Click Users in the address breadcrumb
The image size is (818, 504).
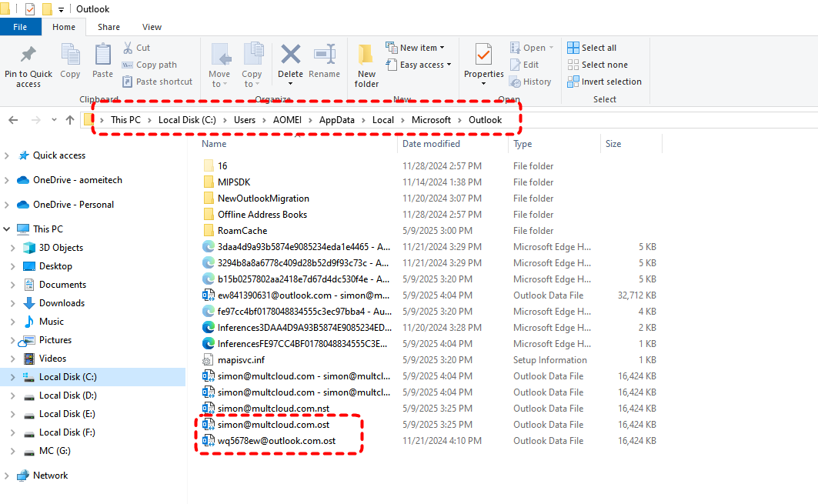click(x=245, y=120)
